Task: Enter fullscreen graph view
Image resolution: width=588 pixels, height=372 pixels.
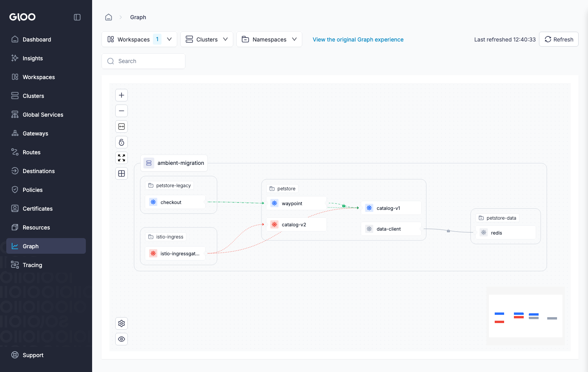Action: [122, 158]
